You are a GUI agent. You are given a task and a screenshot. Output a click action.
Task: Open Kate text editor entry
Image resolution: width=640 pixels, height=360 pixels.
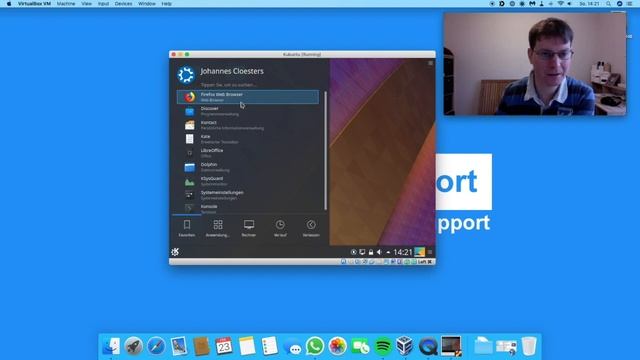tap(248, 139)
